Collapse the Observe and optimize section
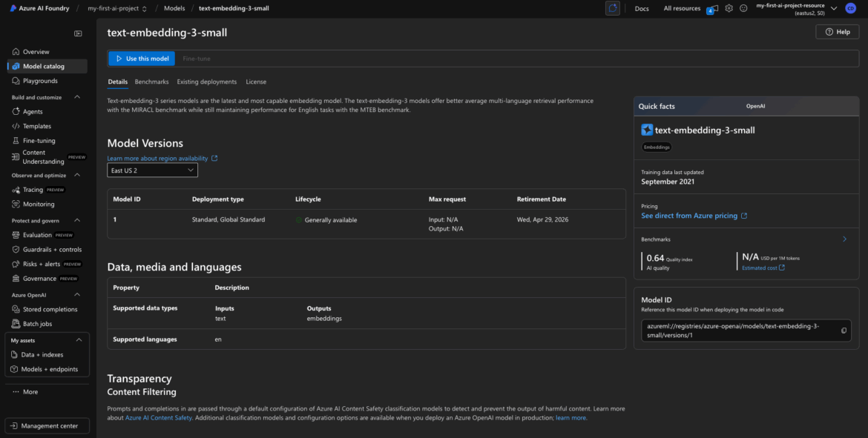Viewport: 868px width, 438px height. 79,176
